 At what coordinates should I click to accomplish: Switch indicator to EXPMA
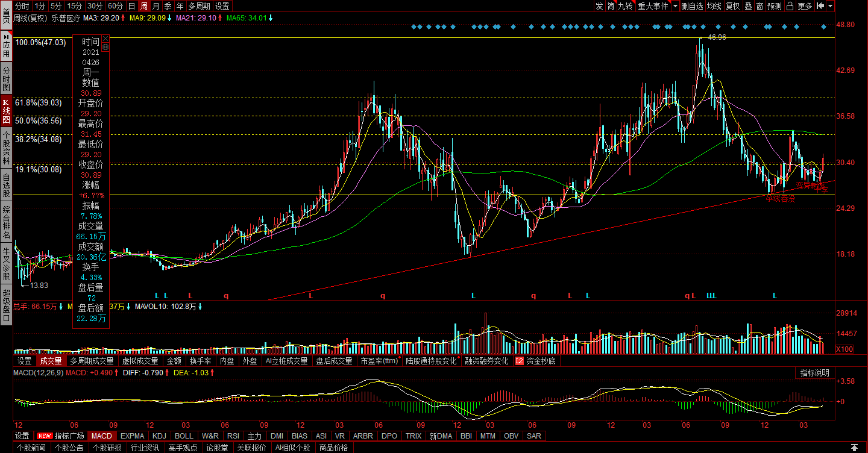[132, 436]
